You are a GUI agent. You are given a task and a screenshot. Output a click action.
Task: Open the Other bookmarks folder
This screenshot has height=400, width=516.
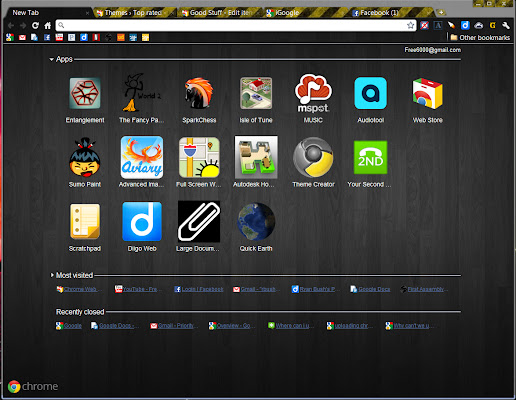coord(480,37)
